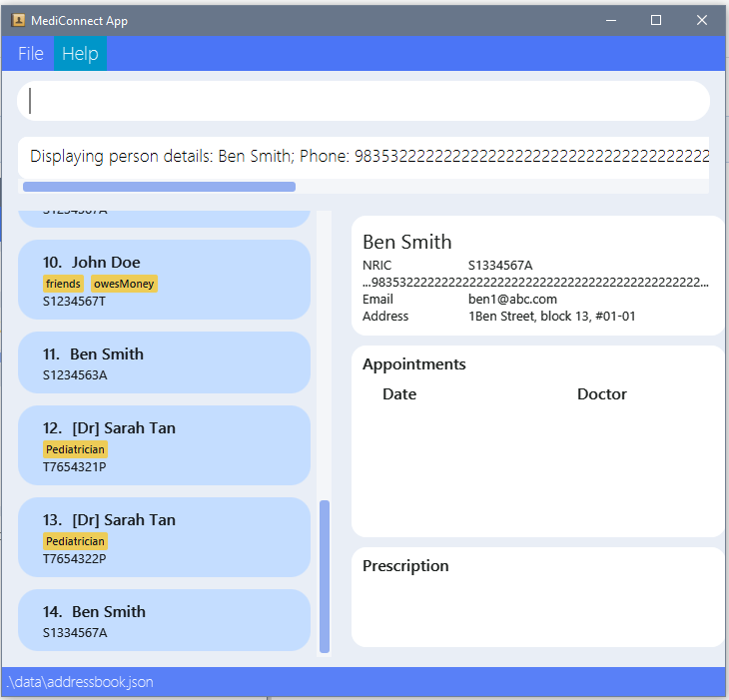
Task: Click NRIC T7654322P in the list
Action: click(x=74, y=558)
